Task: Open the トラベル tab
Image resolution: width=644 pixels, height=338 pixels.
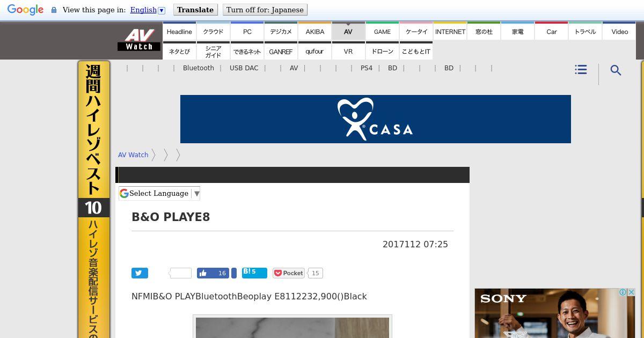Action: (x=586, y=31)
